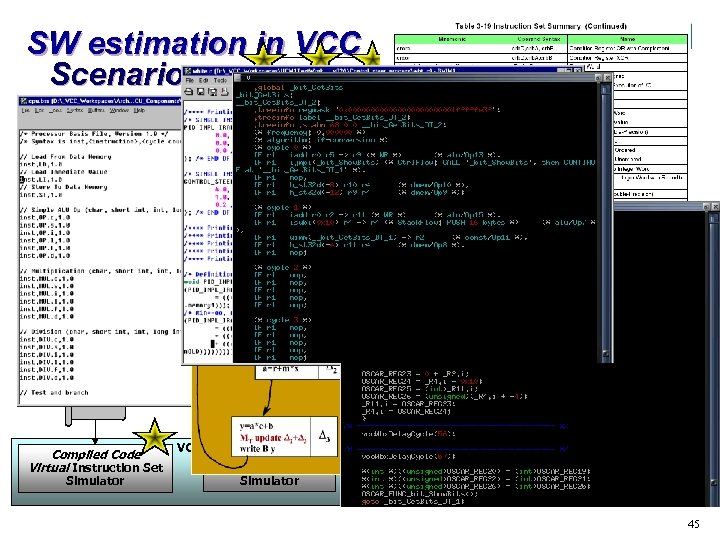The height and width of the screenshot is (540, 720).
Task: Click '.global _bit_GetBits' line in terminal
Action: [x=298, y=87]
